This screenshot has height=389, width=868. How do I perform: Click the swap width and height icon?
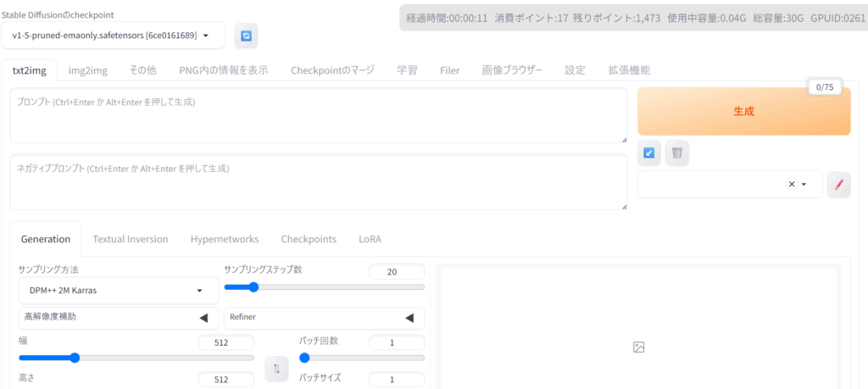point(276,368)
